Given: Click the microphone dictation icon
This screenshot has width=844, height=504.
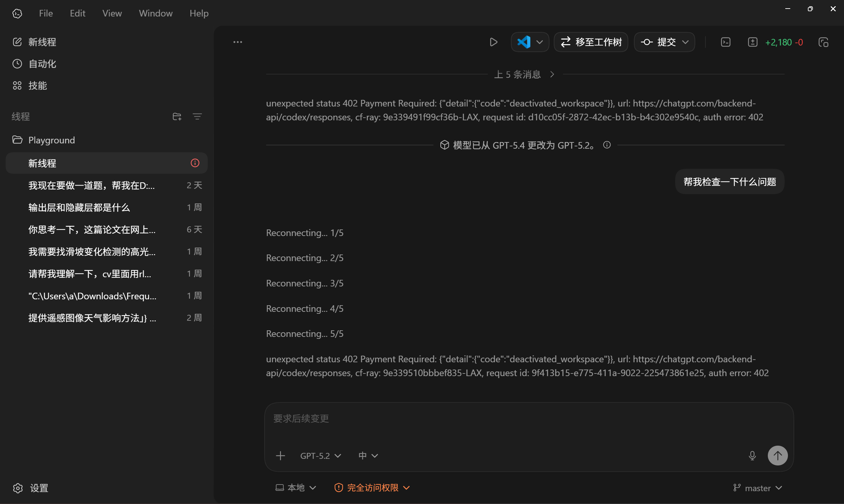Looking at the screenshot, I should (x=752, y=456).
